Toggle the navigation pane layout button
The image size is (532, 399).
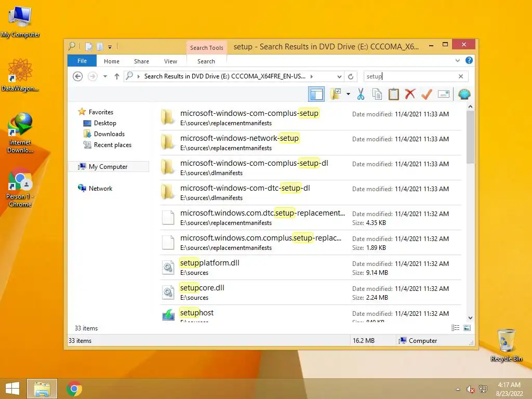pos(316,95)
